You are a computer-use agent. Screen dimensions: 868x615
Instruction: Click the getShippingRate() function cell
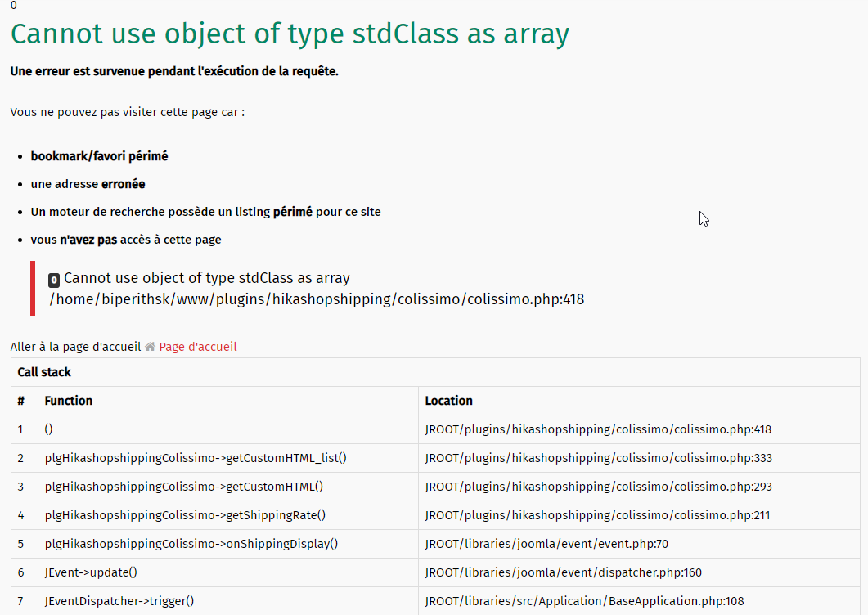click(x=185, y=515)
